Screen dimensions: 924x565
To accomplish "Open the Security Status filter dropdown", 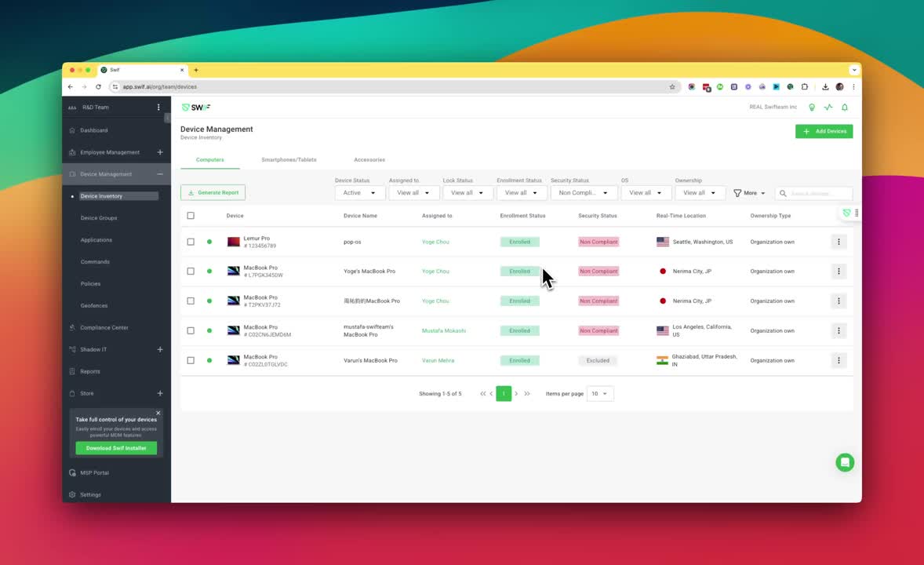I will coord(584,193).
